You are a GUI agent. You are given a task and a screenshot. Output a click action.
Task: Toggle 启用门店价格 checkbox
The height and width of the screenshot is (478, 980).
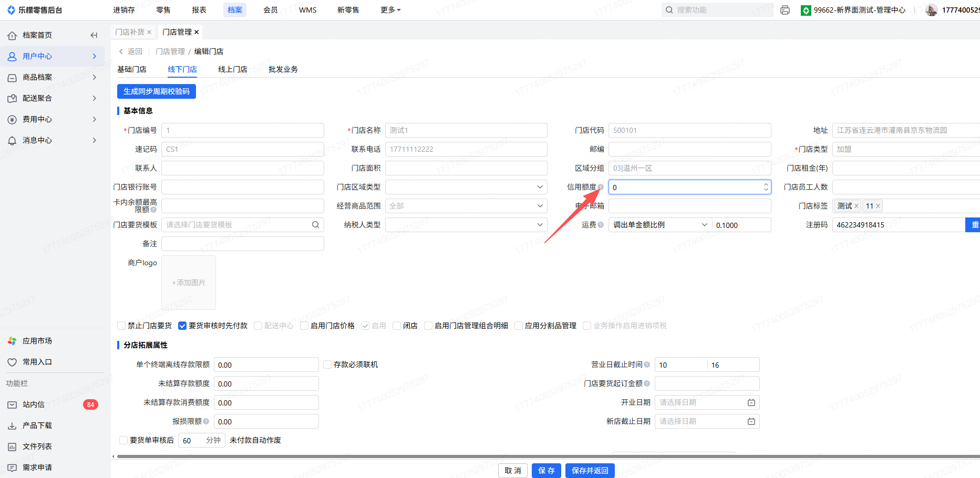coord(304,326)
